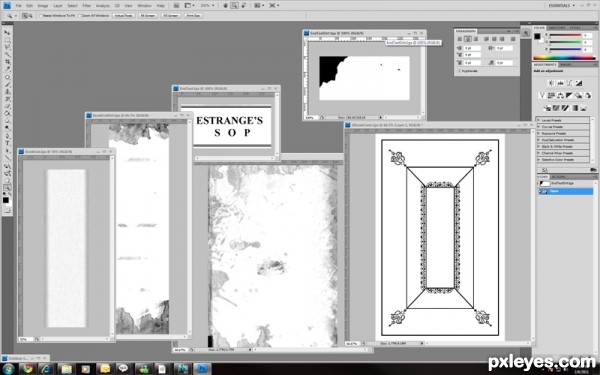Image resolution: width=600 pixels, height=375 pixels.
Task: Select the Clone Stamp tool
Action: 7,92
